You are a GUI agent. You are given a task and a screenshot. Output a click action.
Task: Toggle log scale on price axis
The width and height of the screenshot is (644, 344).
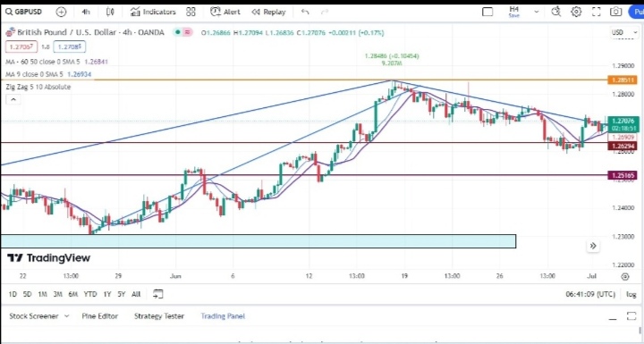point(631,294)
